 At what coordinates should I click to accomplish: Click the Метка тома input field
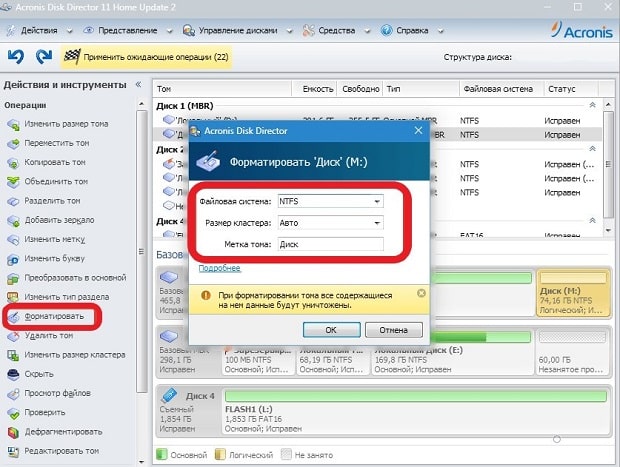pyautogui.click(x=331, y=244)
